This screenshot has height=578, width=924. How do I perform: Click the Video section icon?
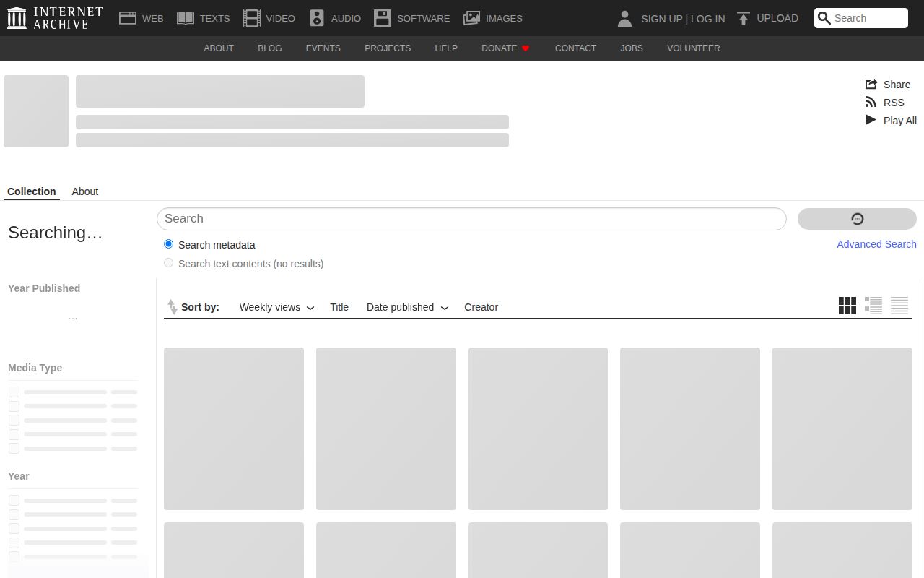(x=251, y=17)
